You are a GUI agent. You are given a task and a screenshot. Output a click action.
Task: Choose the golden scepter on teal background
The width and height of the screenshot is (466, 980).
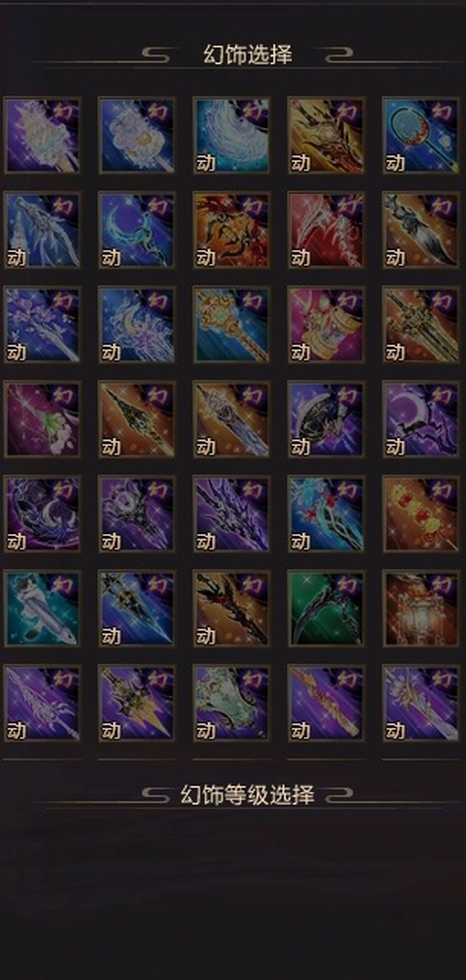pyautogui.click(x=231, y=324)
